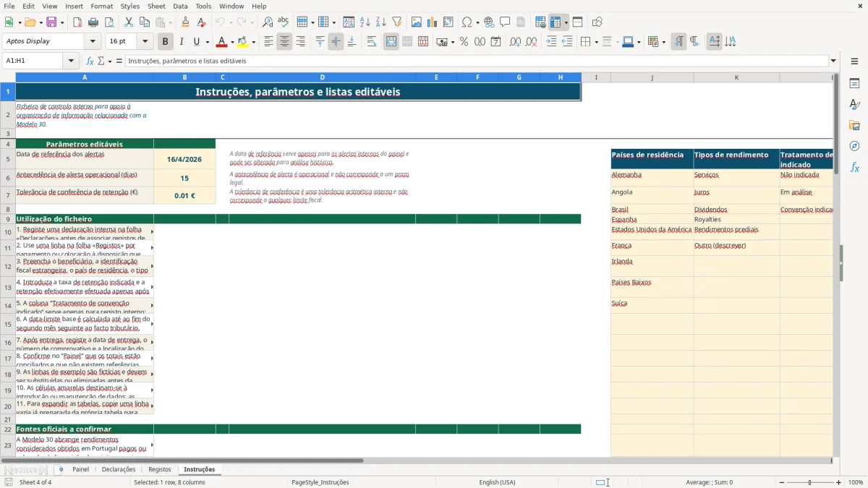Toggle Wrap Text

coord(372,42)
